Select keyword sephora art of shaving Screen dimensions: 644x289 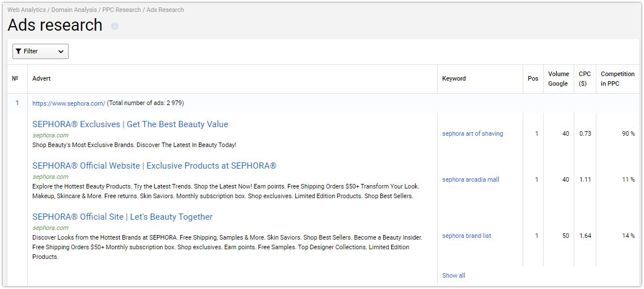[x=473, y=133]
